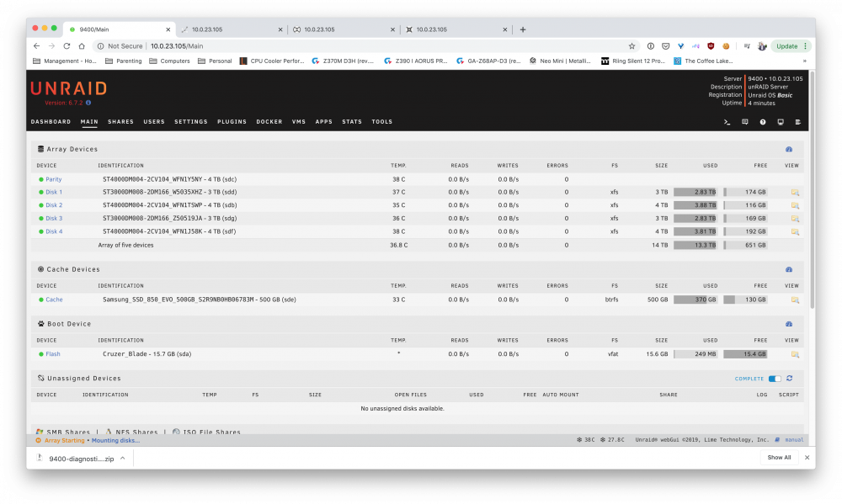This screenshot has height=504, width=842.
Task: Open the help question mark icon
Action: [x=763, y=122]
